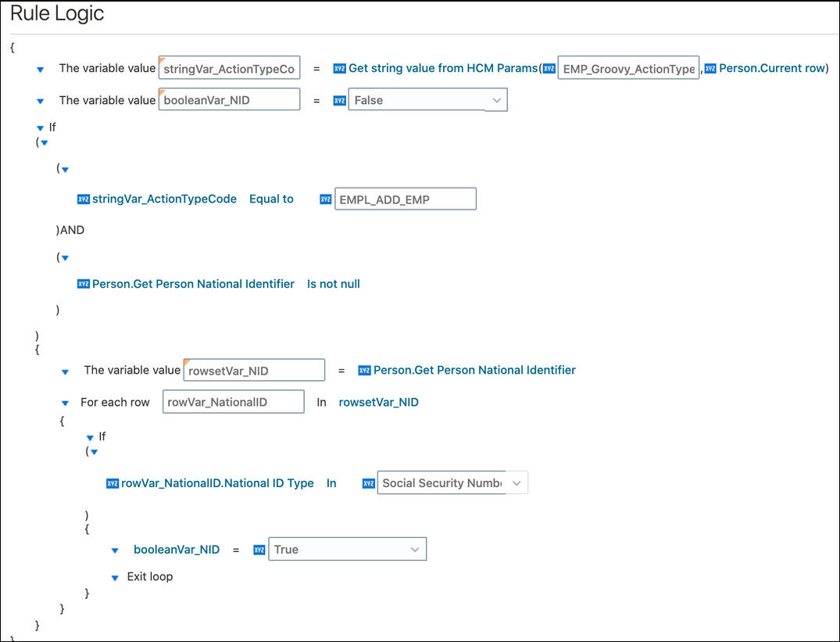Click xyz icon before rowVar_NationalID.National ID Type
Image resolution: width=840 pixels, height=642 pixels.
(113, 484)
